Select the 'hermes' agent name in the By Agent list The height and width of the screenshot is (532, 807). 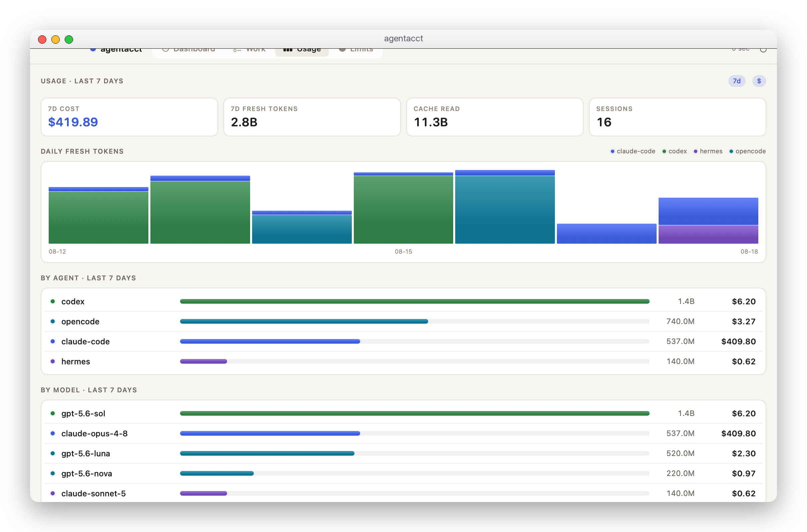76,362
